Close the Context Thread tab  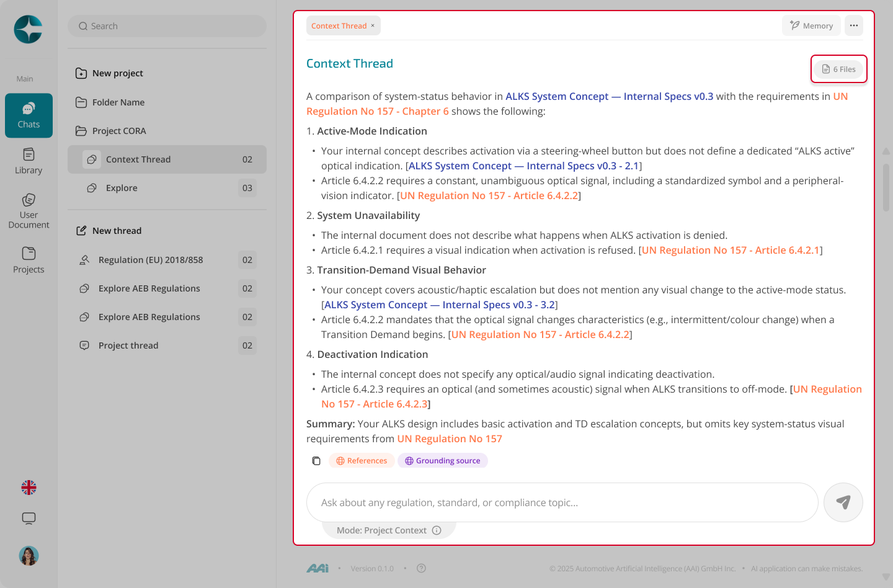(x=373, y=25)
